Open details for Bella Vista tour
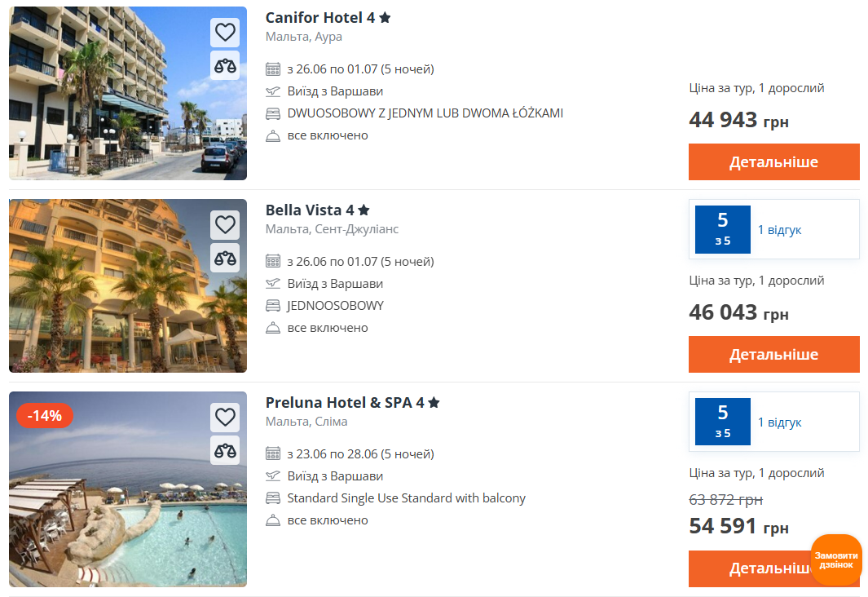The image size is (868, 597). point(773,354)
